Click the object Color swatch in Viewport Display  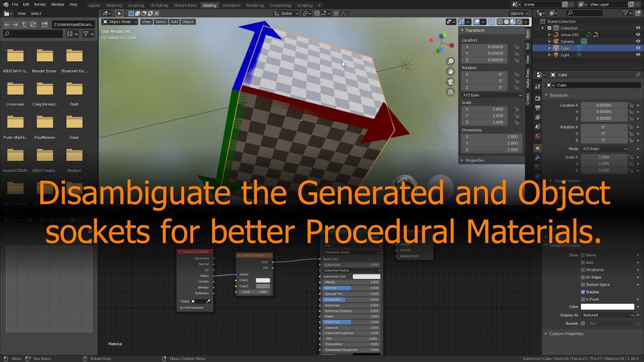(608, 307)
